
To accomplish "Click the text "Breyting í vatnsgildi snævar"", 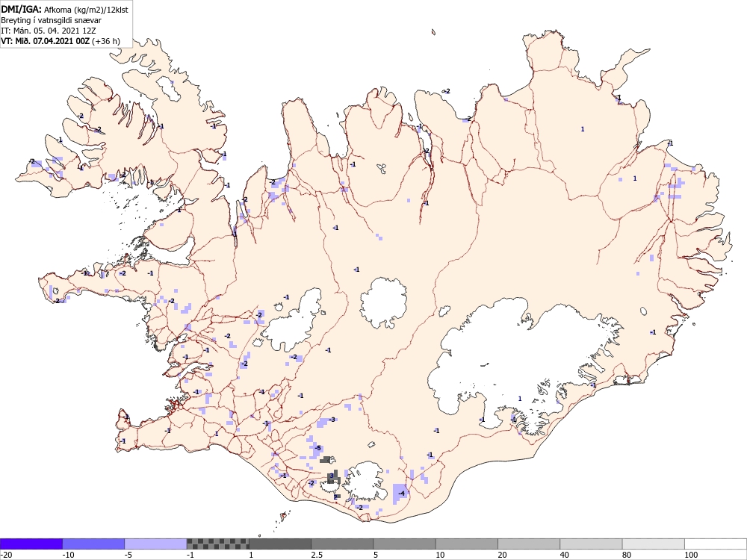I will (51, 20).
